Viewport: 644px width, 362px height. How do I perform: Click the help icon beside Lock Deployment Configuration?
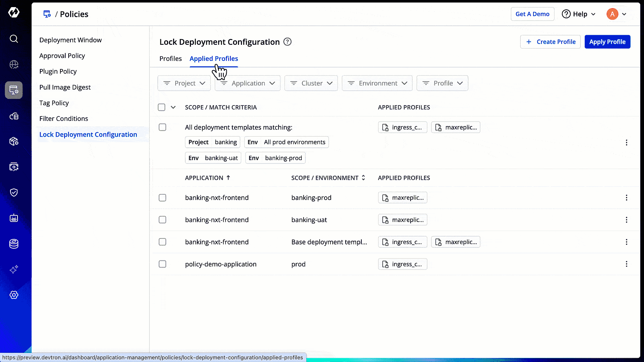[287, 42]
